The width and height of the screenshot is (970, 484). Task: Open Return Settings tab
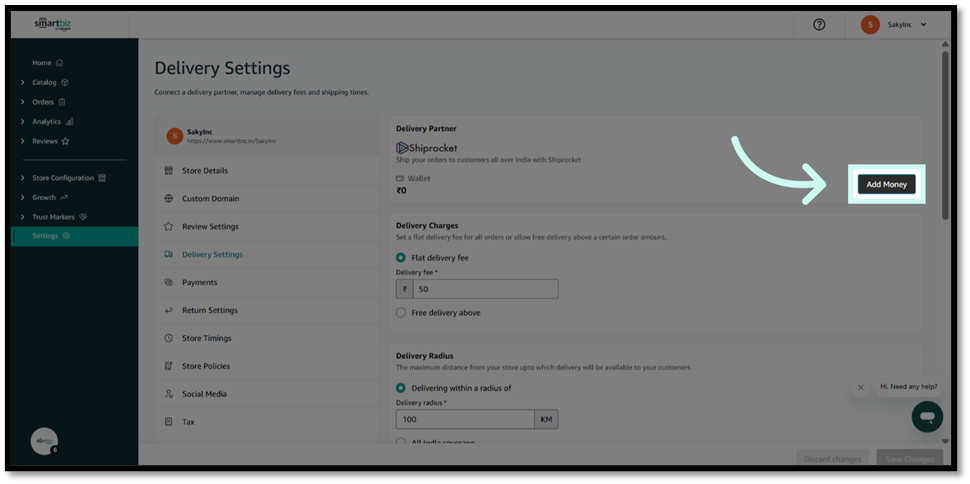(209, 311)
